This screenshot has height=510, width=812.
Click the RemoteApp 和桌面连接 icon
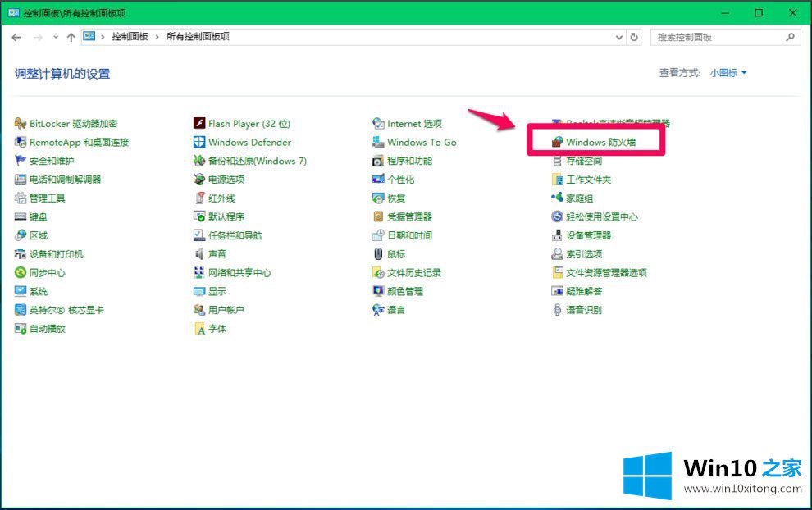click(x=21, y=142)
